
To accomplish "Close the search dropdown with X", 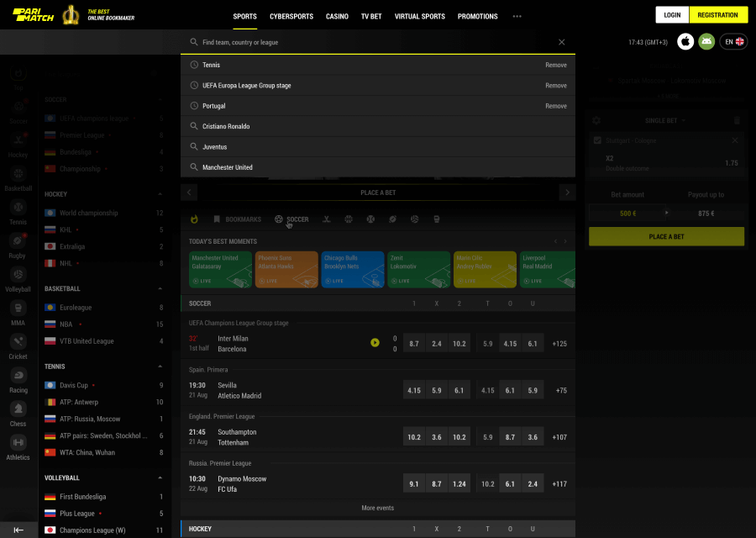I will 562,42.
